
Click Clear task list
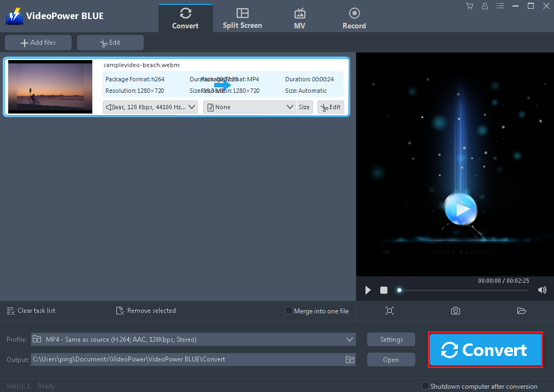click(x=31, y=310)
